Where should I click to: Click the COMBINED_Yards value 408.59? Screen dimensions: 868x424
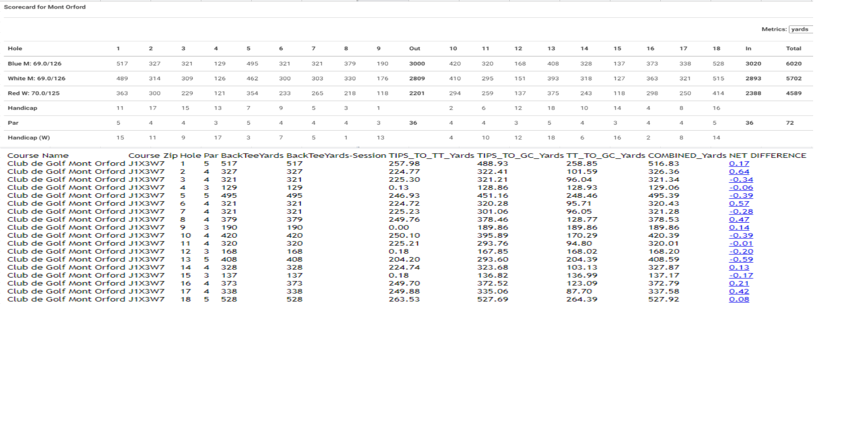pos(663,259)
